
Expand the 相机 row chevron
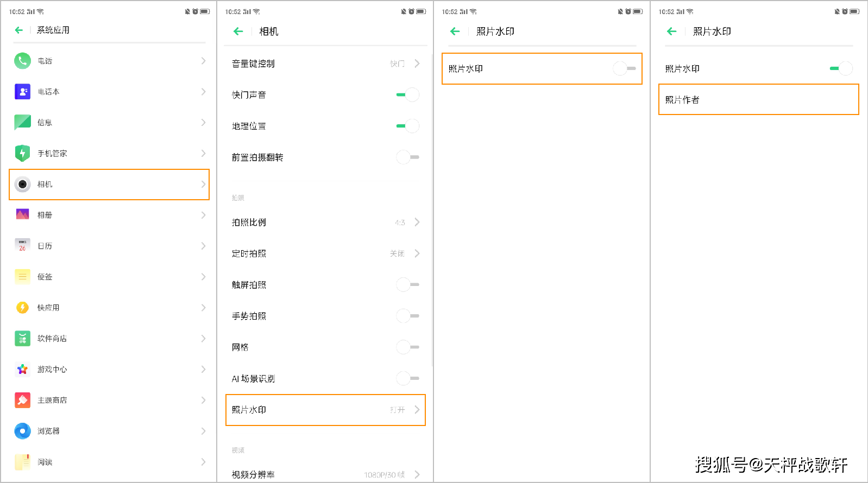[x=203, y=185]
